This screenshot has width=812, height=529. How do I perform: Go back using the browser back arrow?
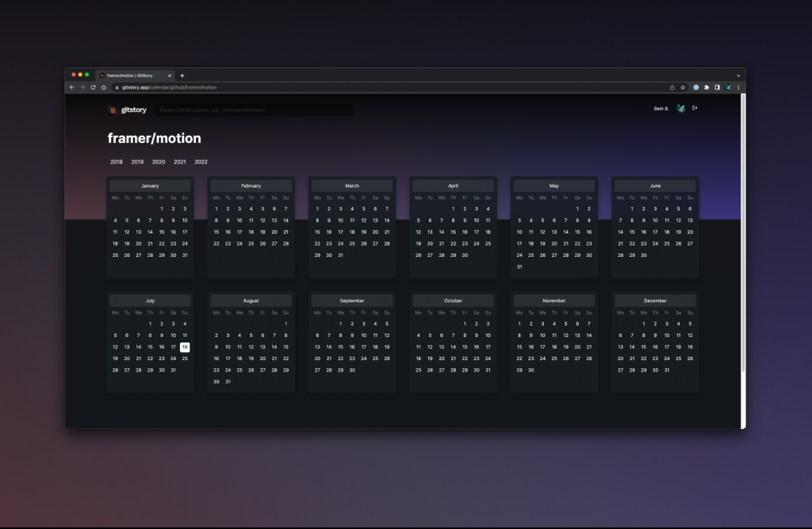click(72, 87)
